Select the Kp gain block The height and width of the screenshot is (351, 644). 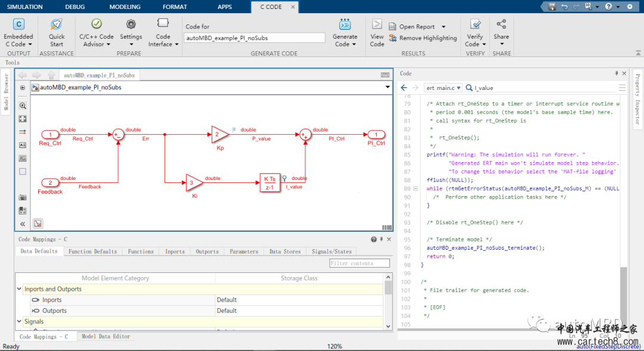[x=219, y=134]
